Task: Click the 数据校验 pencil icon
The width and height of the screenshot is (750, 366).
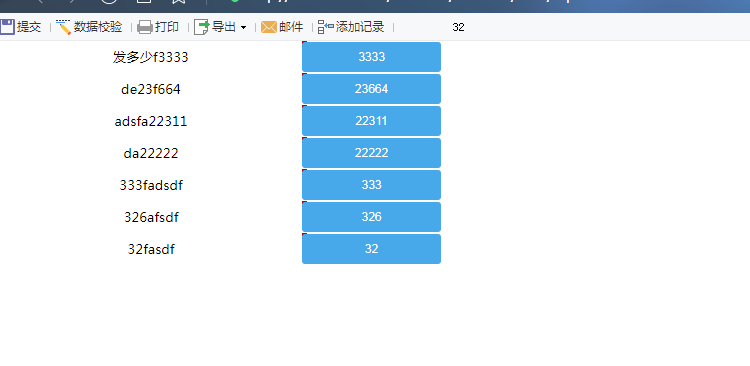Action: (x=63, y=27)
